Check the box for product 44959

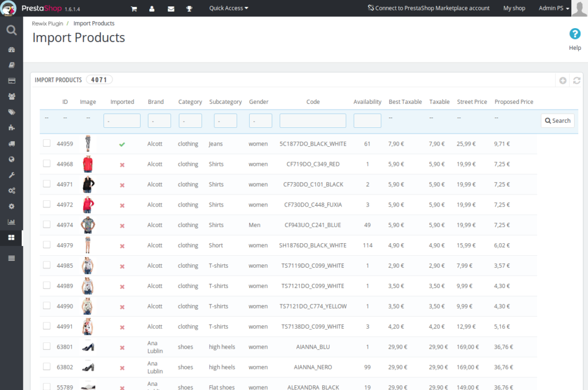point(47,143)
